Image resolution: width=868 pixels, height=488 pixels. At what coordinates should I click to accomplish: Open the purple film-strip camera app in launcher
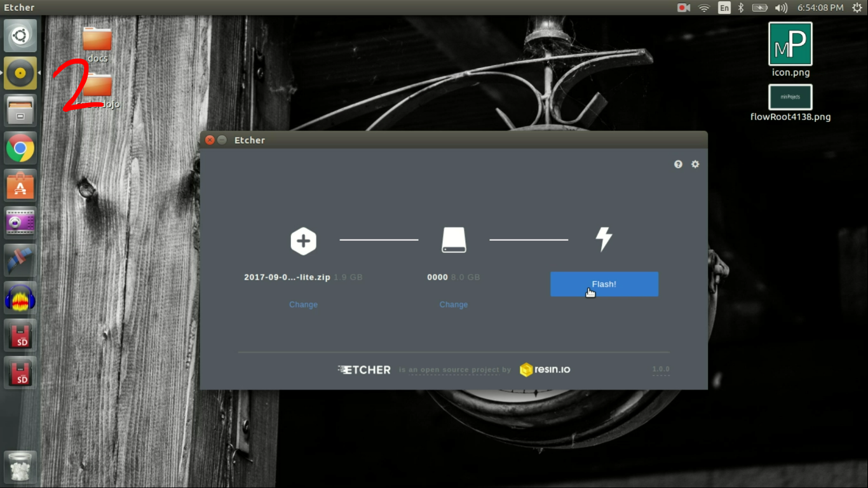20,223
